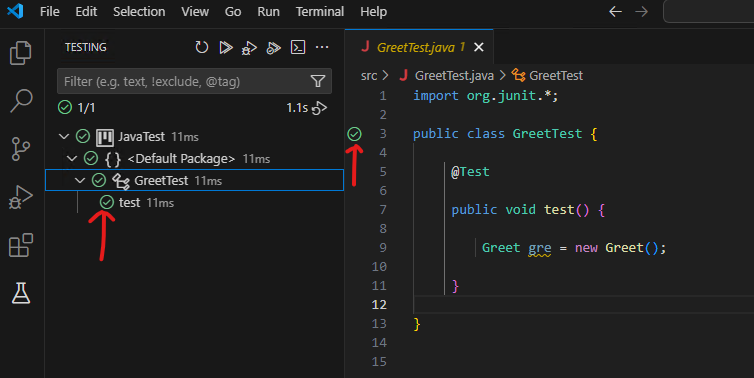754x378 pixels.
Task: Open the Terminal menu
Action: (x=320, y=12)
